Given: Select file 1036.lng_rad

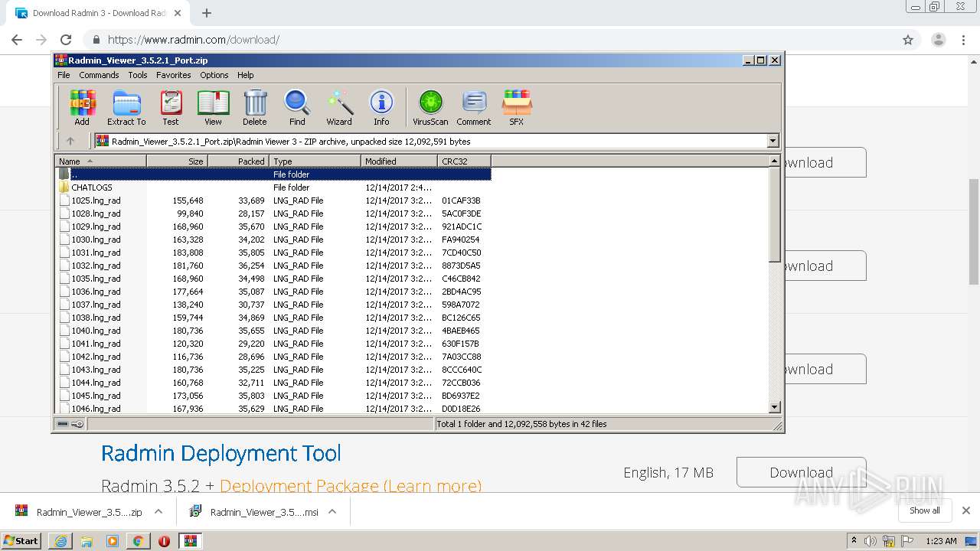Looking at the screenshot, I should pos(273,292).
